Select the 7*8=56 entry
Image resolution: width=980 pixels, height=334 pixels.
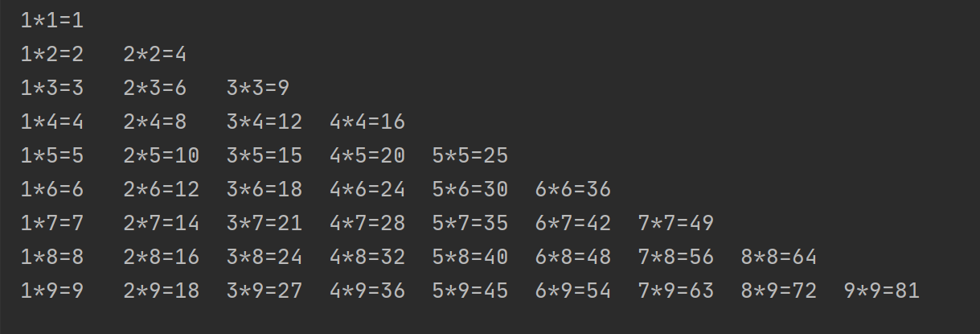point(676,257)
